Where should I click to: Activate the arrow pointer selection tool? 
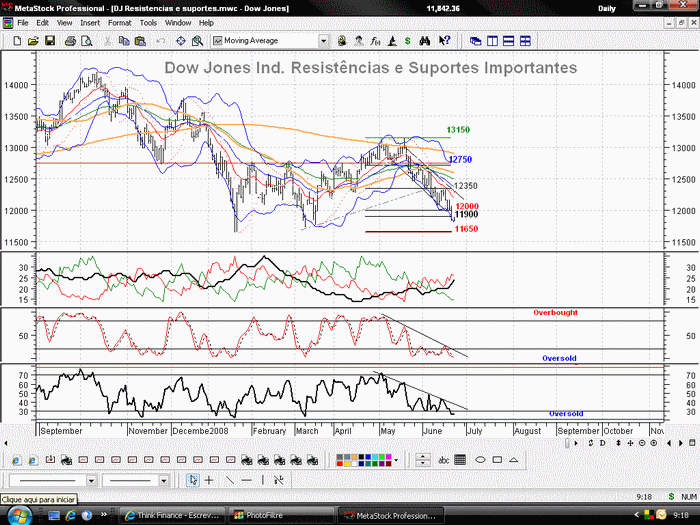click(x=192, y=480)
